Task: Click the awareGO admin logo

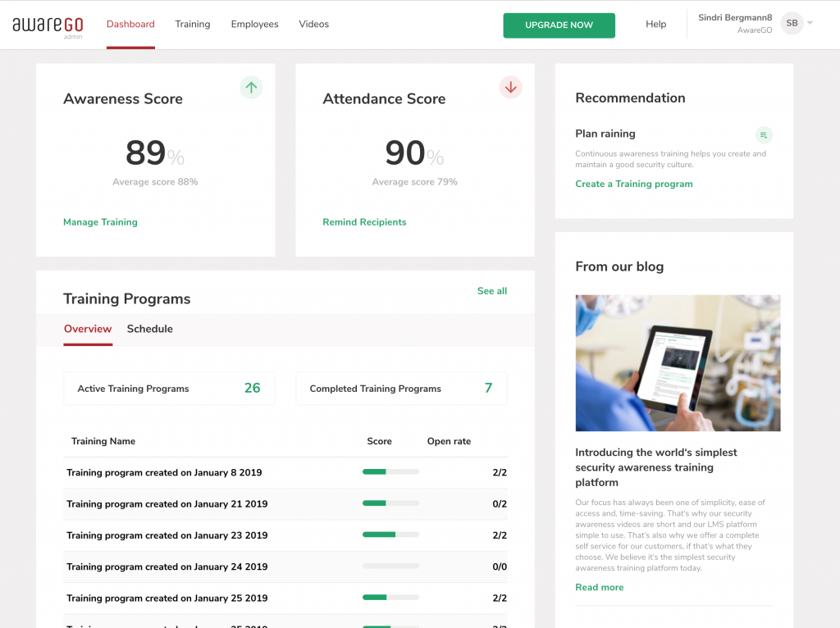Action: pyautogui.click(x=47, y=25)
